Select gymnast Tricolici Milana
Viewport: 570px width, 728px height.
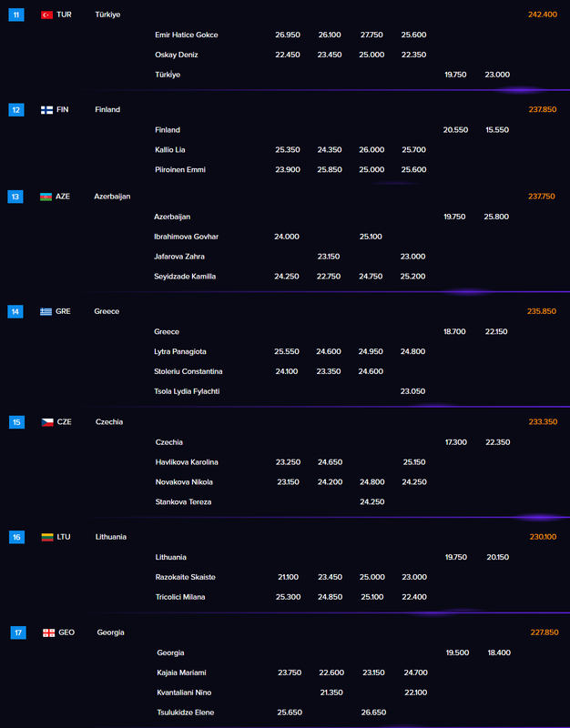click(x=180, y=598)
